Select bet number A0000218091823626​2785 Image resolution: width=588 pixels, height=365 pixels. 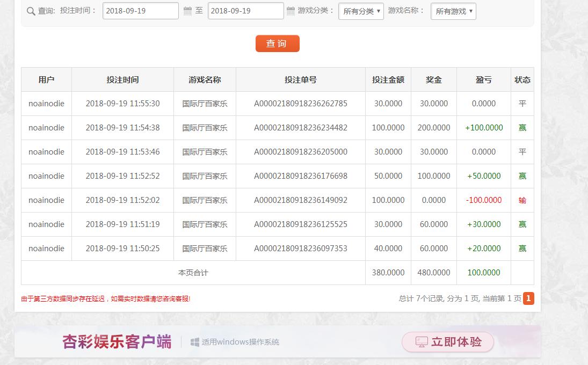click(x=300, y=104)
